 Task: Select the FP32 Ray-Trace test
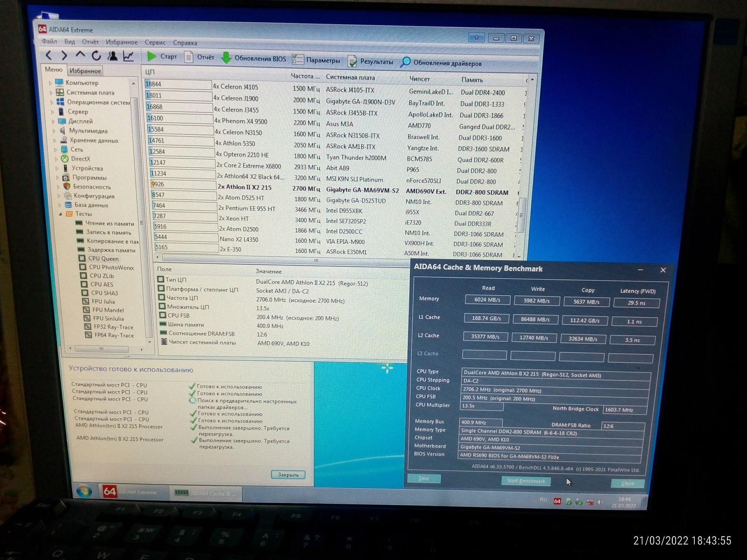(109, 326)
